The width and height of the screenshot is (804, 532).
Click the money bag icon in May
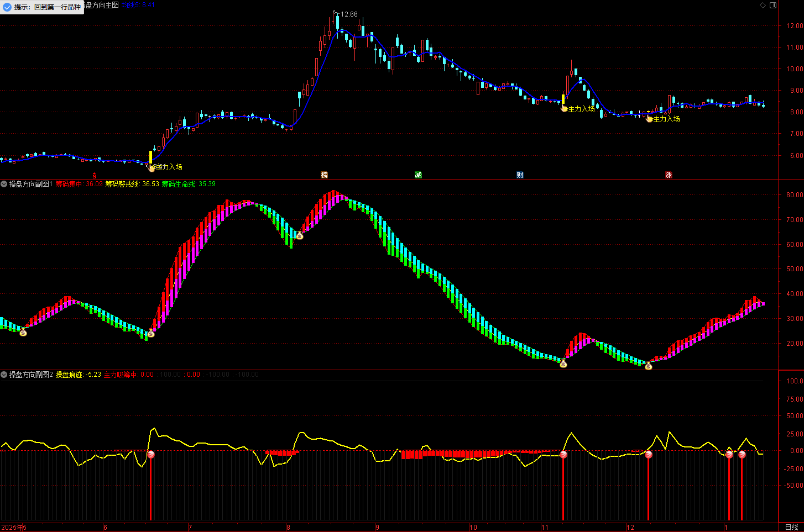tap(23, 332)
